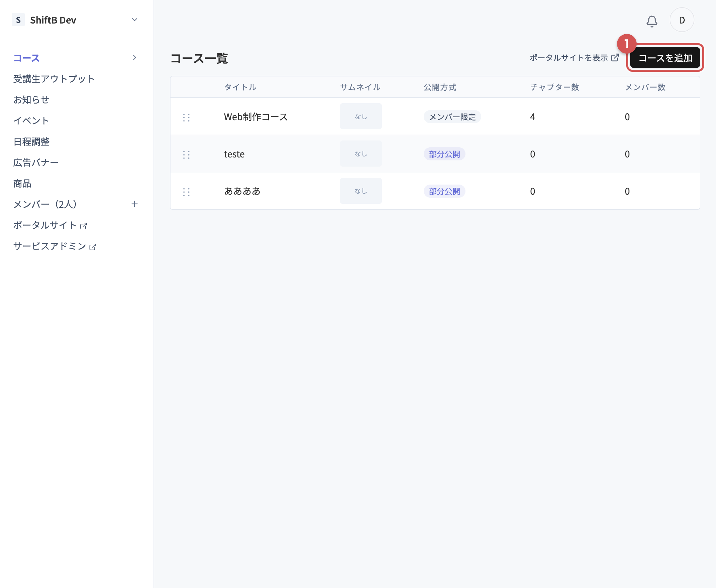Open the Web制作コース course
This screenshot has height=588, width=716.
(256, 117)
